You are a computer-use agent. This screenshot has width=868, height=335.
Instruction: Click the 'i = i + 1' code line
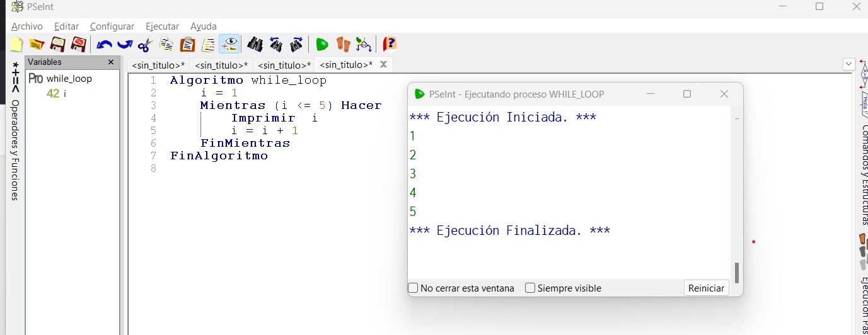[x=264, y=131]
